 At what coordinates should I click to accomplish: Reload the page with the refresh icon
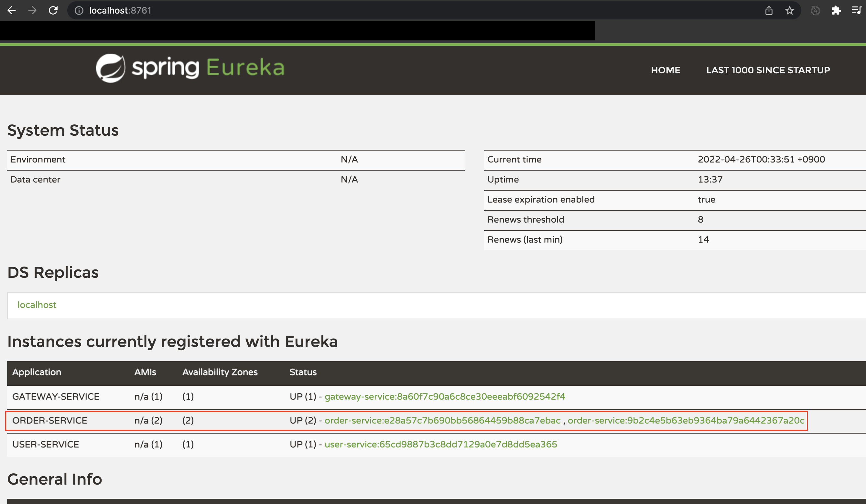[53, 11]
